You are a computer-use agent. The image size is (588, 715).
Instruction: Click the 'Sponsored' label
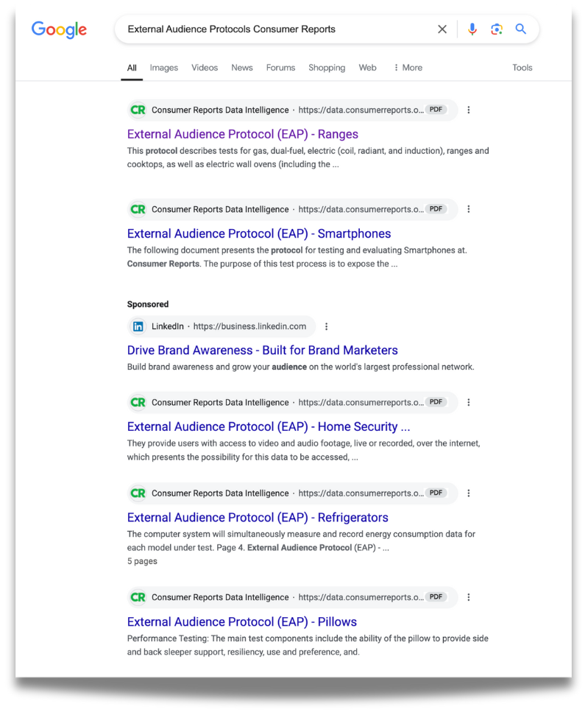(x=148, y=304)
